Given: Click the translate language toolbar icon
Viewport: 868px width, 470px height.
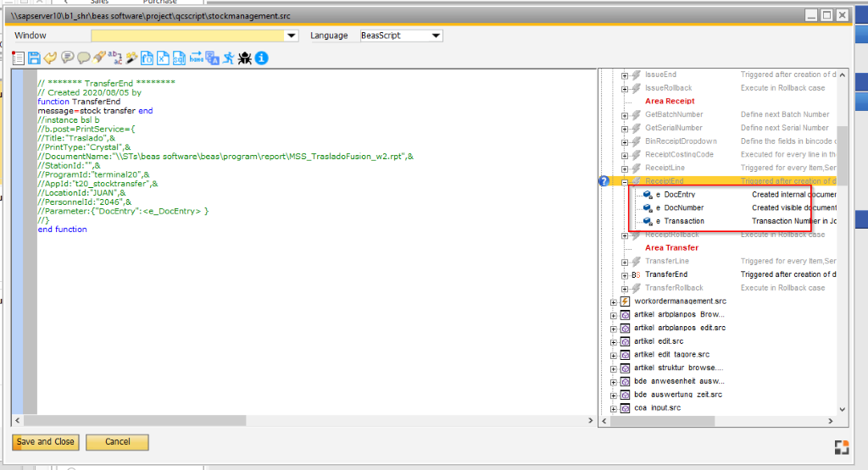Looking at the screenshot, I should click(x=213, y=58).
